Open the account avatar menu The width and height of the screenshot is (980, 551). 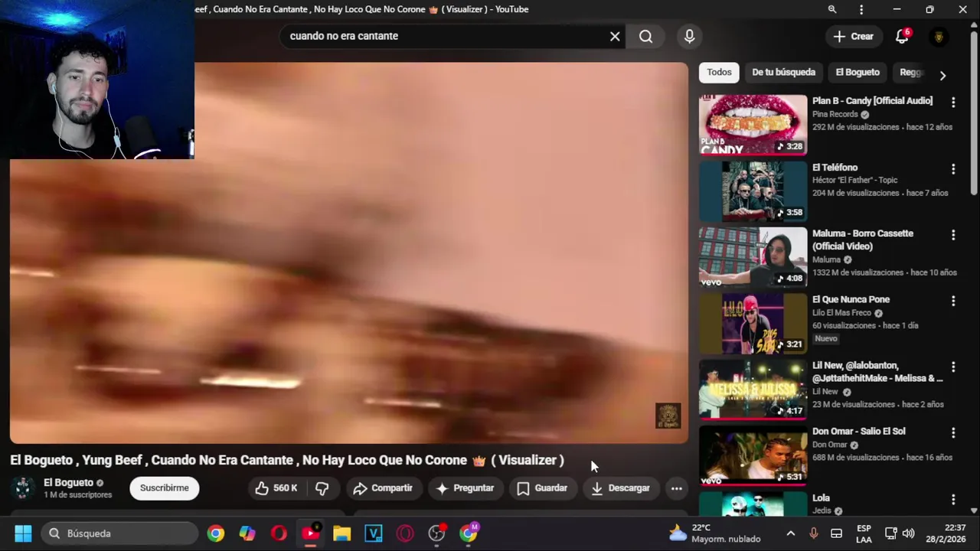(x=939, y=36)
